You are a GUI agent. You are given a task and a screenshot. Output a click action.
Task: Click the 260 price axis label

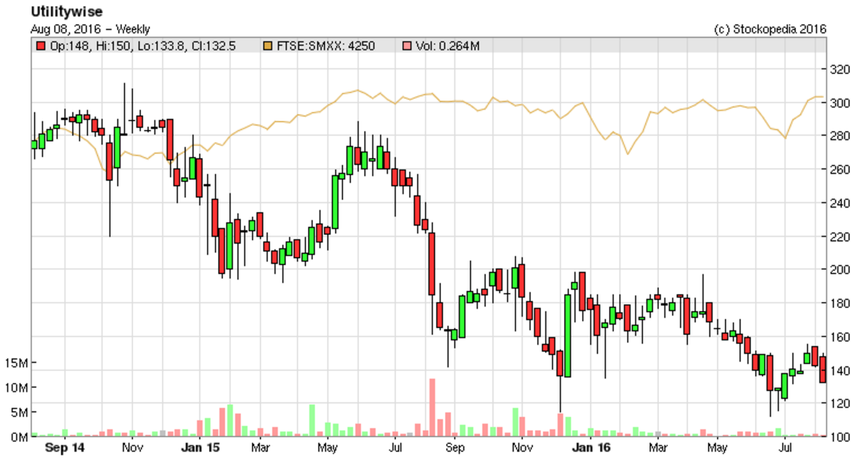[x=840, y=169]
